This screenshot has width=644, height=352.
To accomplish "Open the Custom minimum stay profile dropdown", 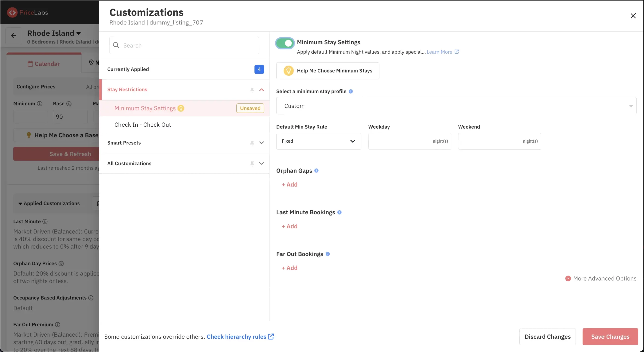I will (x=456, y=106).
